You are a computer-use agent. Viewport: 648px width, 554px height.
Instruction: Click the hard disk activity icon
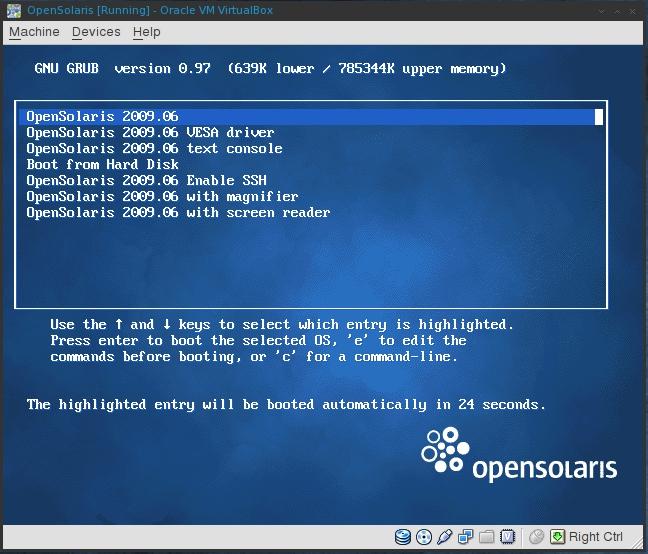403,537
